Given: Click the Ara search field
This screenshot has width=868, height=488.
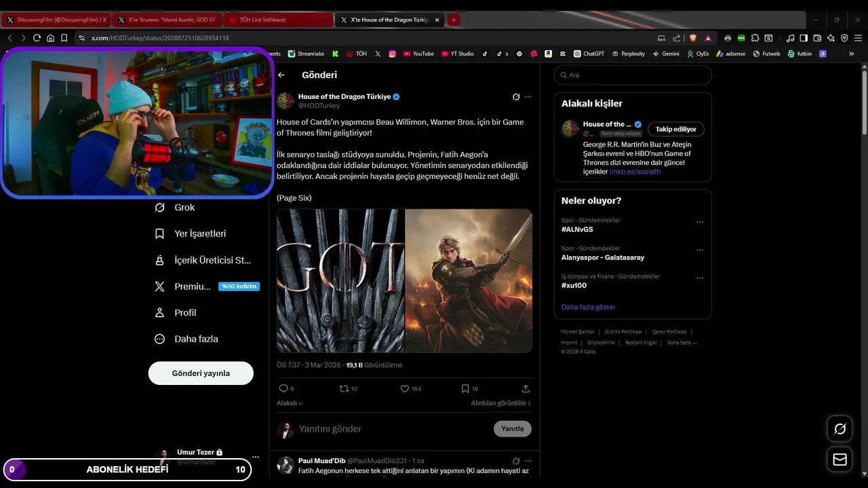Looking at the screenshot, I should (x=633, y=75).
